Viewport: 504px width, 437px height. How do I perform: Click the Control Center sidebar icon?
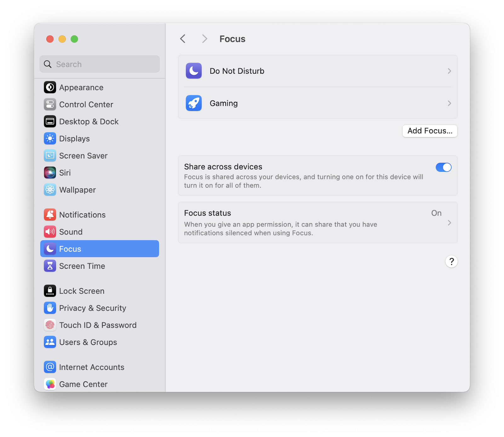tap(50, 104)
